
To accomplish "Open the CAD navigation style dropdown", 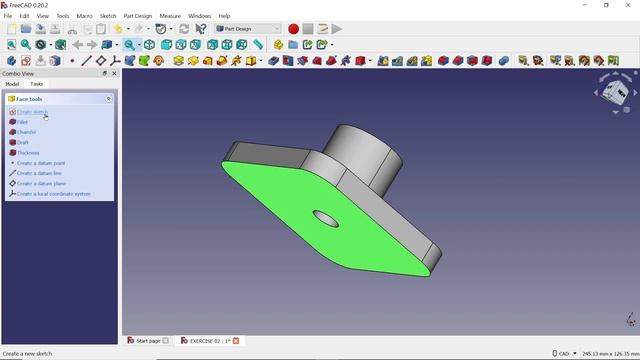I will (564, 353).
